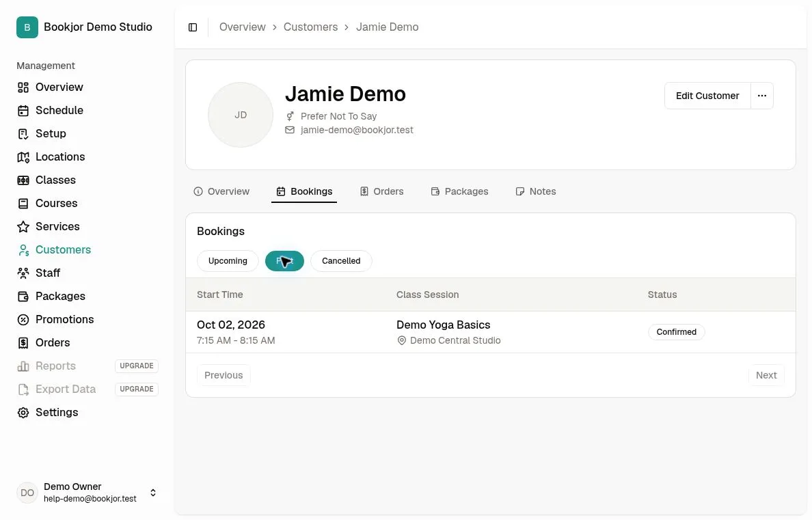The height and width of the screenshot is (520, 812).
Task: Click the DO owner avatar
Action: tap(27, 493)
